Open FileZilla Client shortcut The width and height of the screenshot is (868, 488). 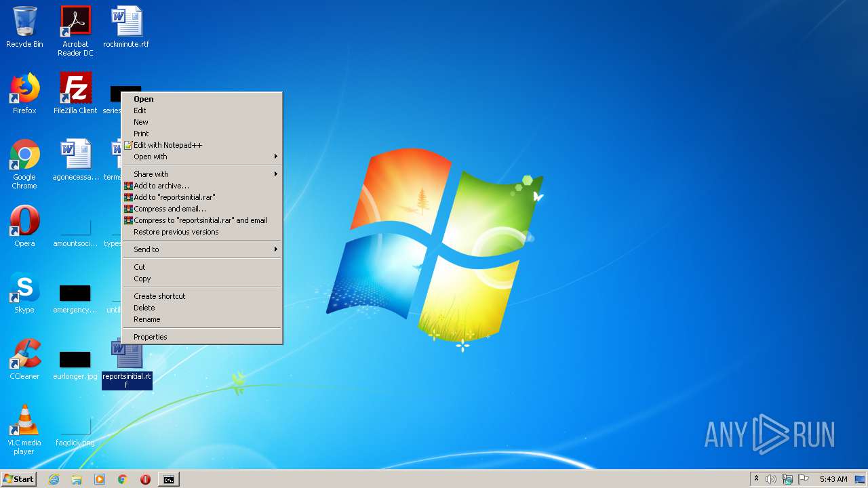[x=75, y=94]
